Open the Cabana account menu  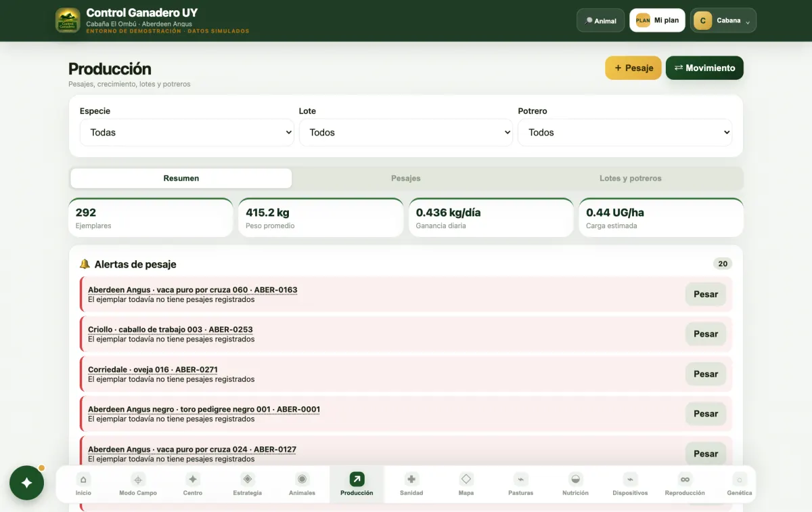(723, 20)
